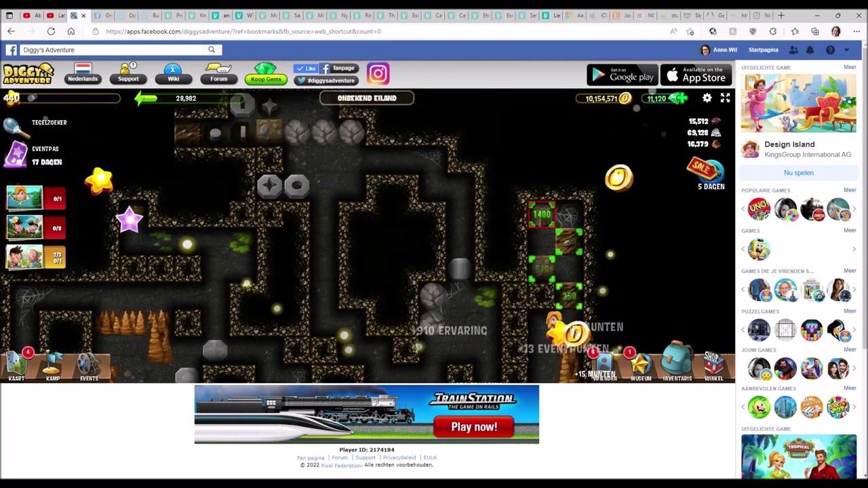The height and width of the screenshot is (488, 868).
Task: Open the Privacybeleid footer link
Action: point(399,457)
